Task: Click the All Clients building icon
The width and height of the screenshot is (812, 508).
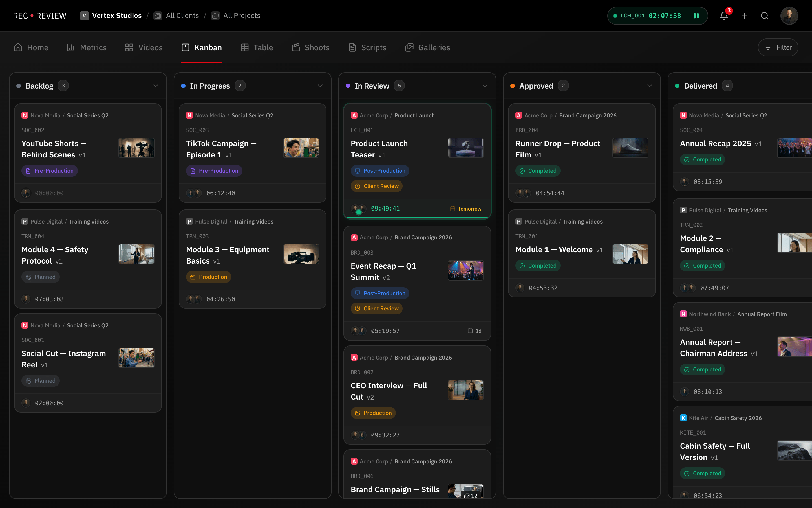Action: (x=158, y=16)
